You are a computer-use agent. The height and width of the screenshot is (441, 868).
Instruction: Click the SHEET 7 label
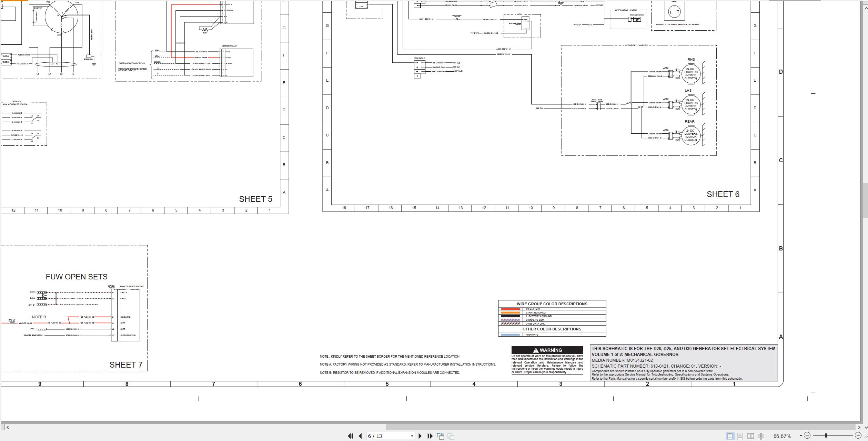click(126, 365)
